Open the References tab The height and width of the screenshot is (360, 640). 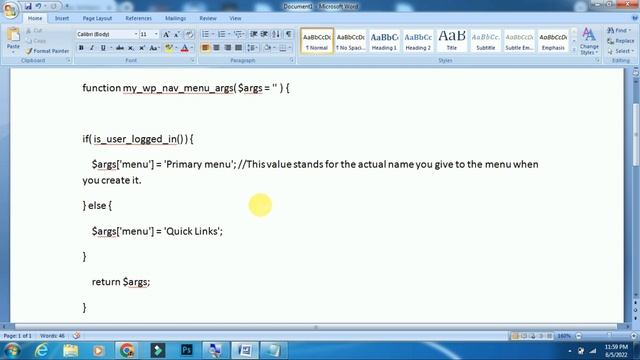(x=138, y=18)
